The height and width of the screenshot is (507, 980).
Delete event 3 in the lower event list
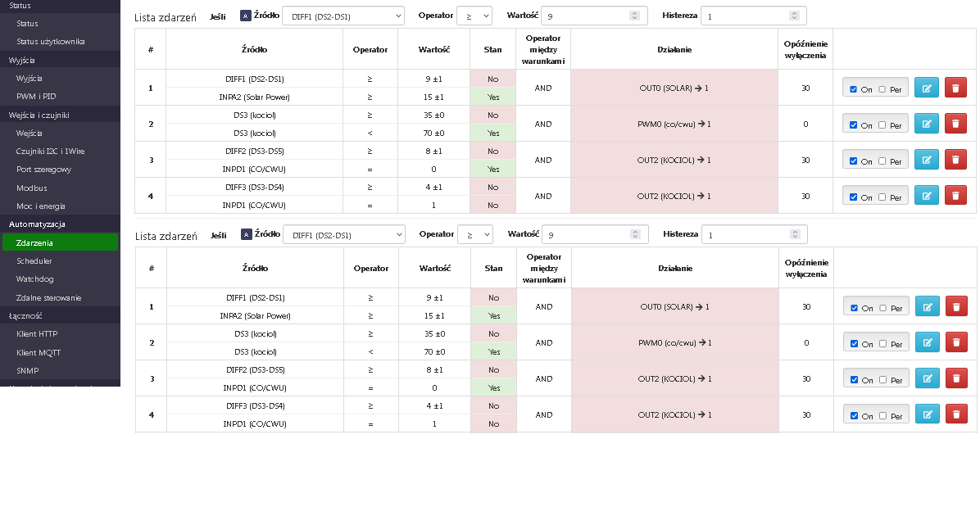pos(956,379)
